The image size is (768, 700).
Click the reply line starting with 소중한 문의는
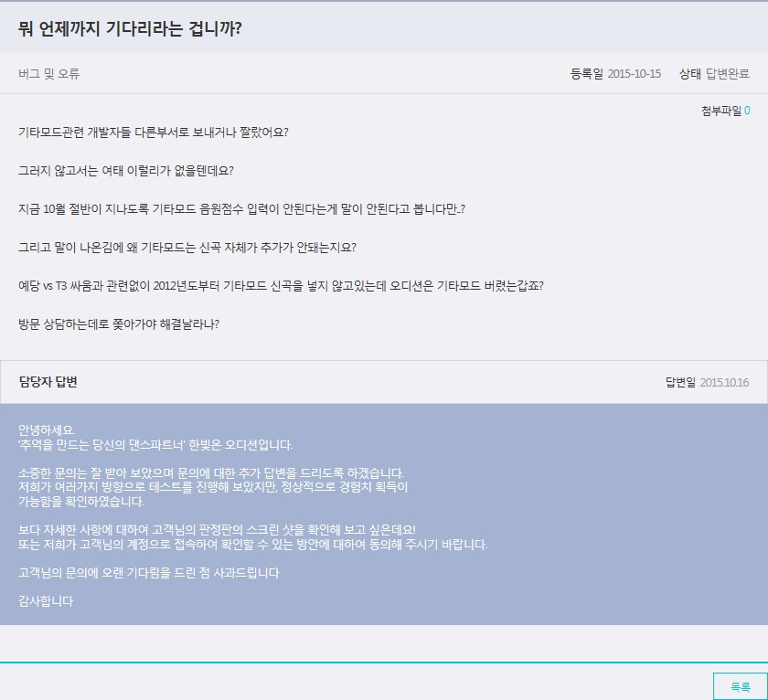tap(211, 472)
